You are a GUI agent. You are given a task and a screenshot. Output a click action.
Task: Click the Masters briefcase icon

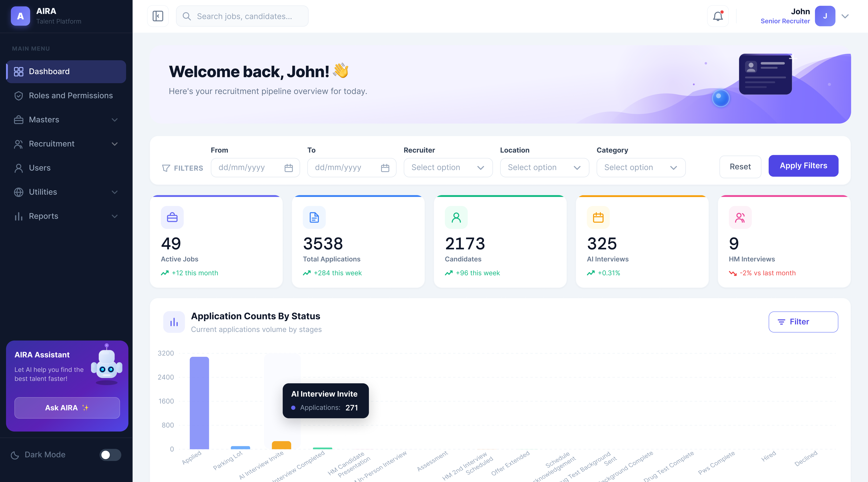[19, 120]
